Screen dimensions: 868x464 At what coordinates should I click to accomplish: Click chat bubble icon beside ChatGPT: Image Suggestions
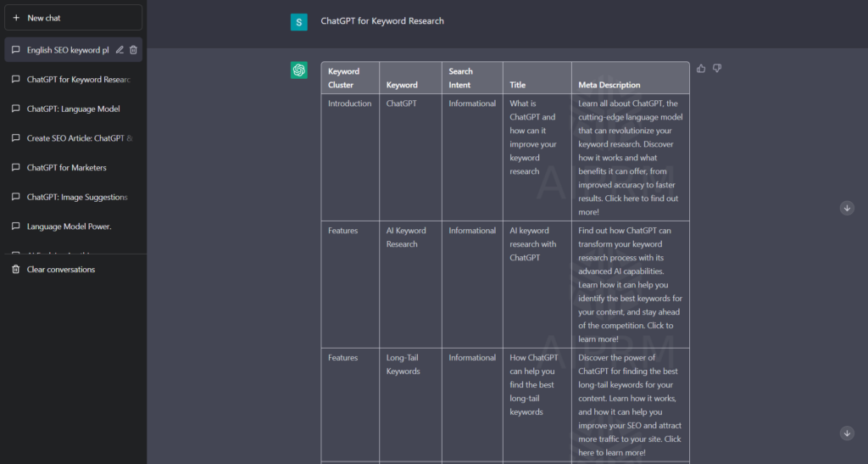click(15, 197)
